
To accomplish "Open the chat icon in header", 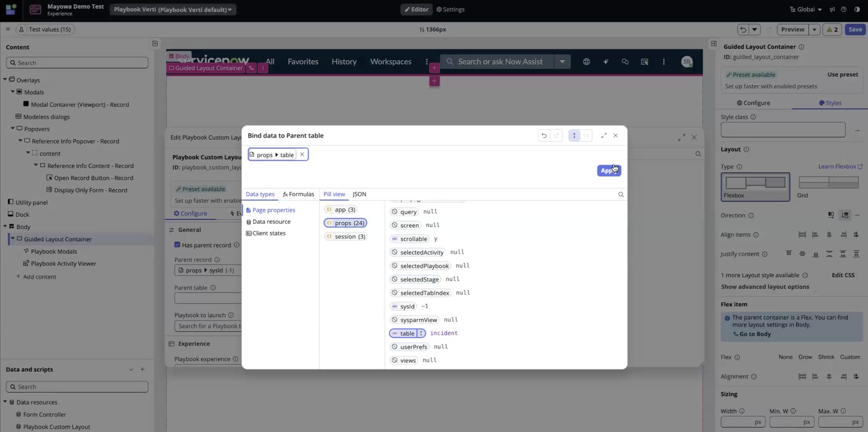I will click(625, 62).
